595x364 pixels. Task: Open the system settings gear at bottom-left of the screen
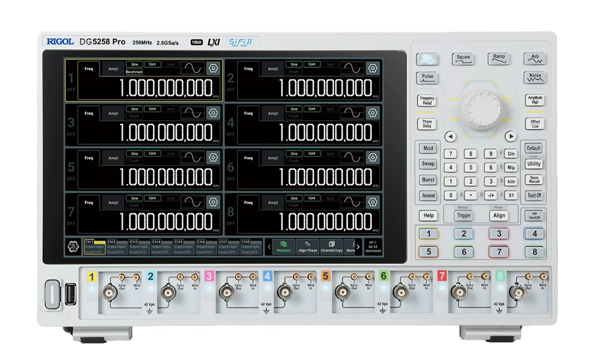(73, 246)
